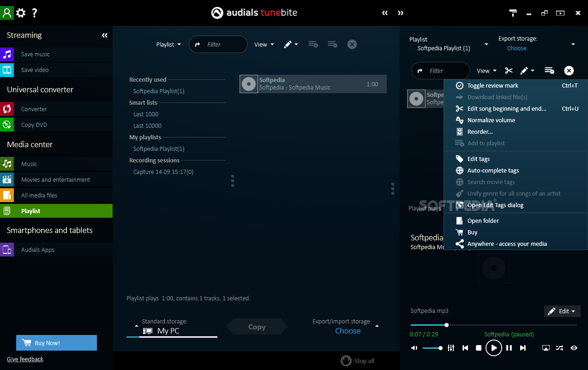Select the Softpedia track in the center list

coord(313,84)
